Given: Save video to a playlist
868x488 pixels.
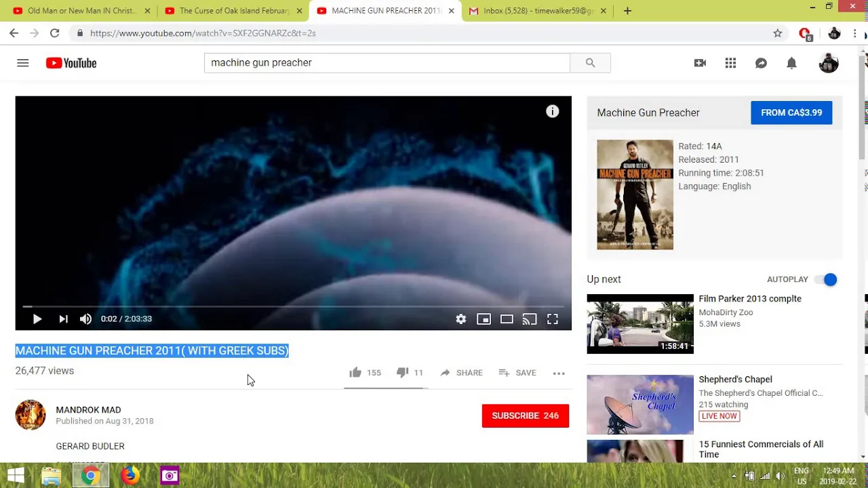Looking at the screenshot, I should pos(517,373).
